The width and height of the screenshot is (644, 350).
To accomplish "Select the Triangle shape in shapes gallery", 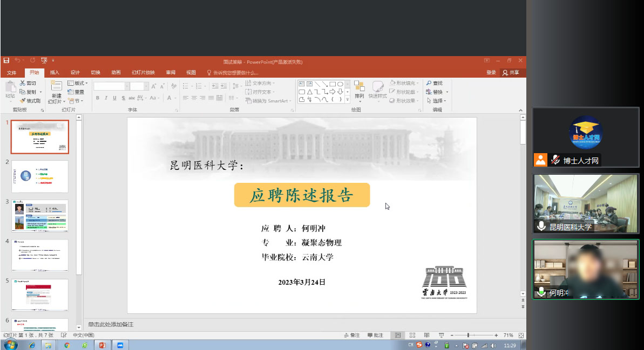I will 309,92.
